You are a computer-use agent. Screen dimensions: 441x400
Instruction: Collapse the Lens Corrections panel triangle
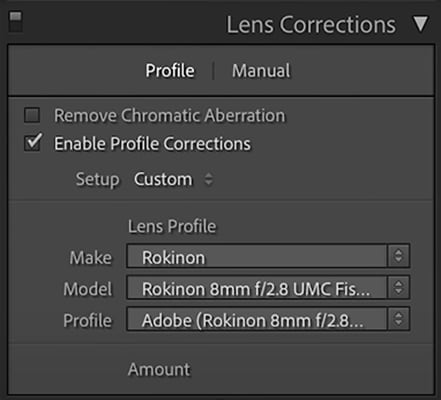420,24
